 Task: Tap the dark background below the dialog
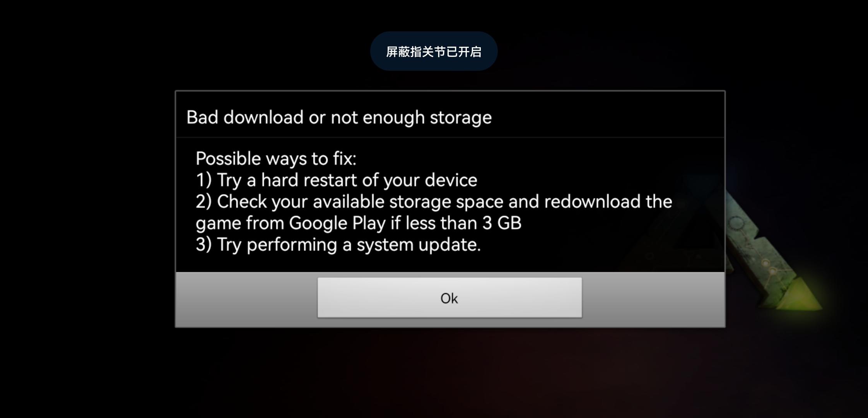point(434,372)
